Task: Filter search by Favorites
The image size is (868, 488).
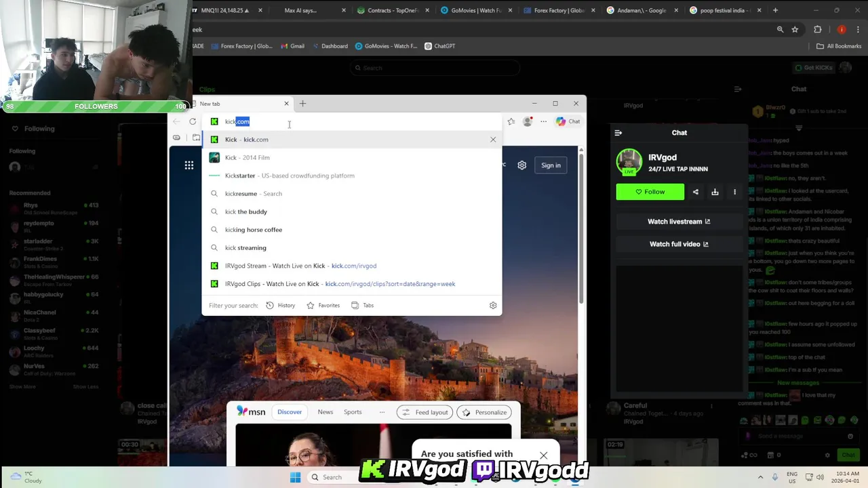Action: tap(323, 306)
